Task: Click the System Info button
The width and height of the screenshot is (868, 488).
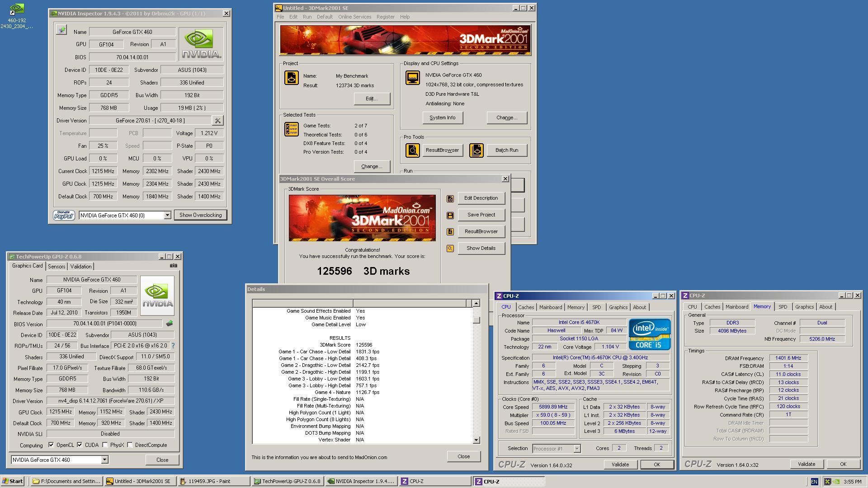Action: point(443,118)
